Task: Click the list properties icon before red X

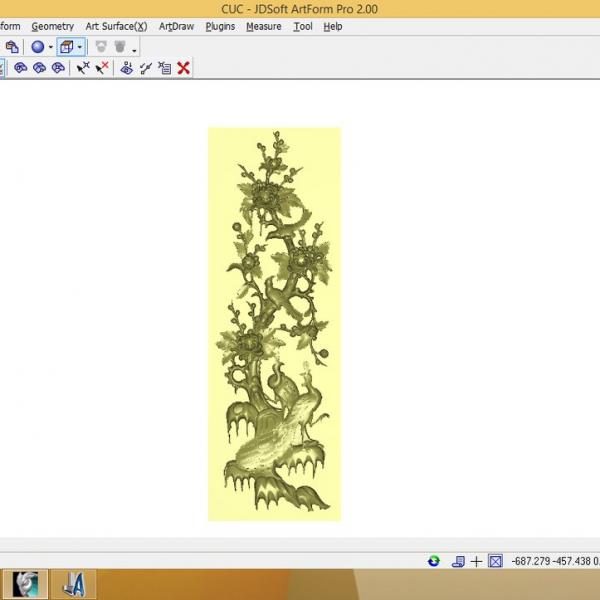Action: [165, 68]
